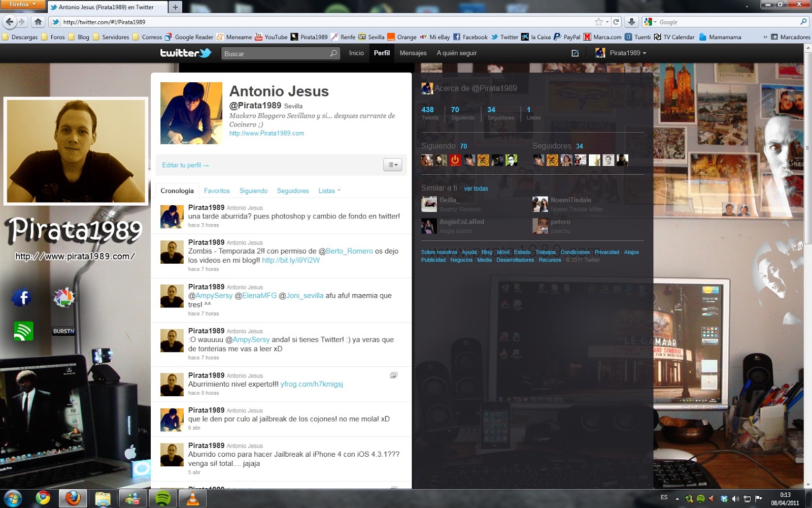Open the Google search engine dropdown

(650, 22)
